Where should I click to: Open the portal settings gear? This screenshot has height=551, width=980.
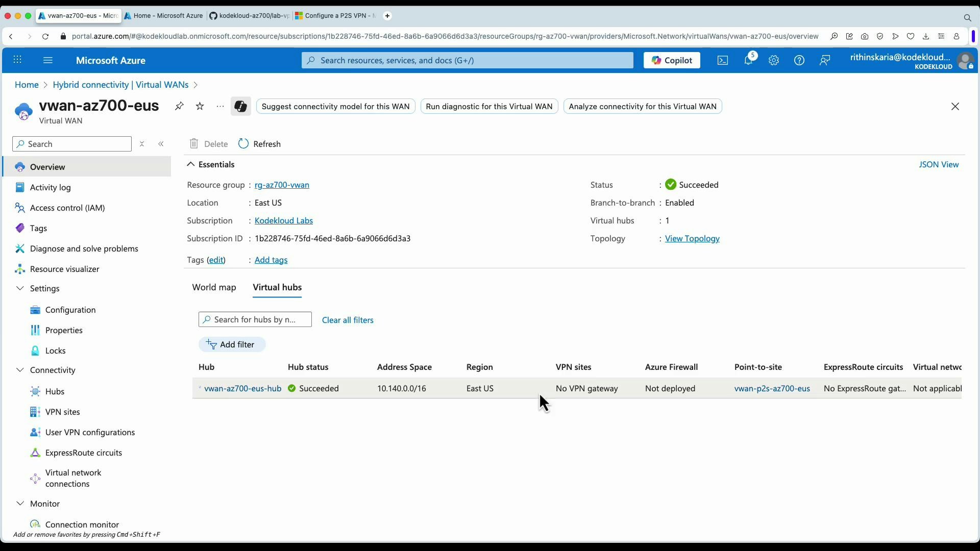click(x=774, y=60)
